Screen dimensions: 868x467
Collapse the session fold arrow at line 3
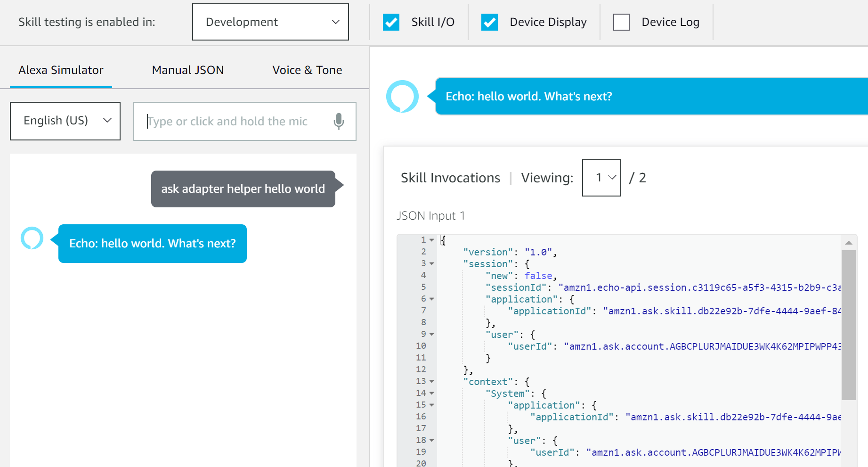[431, 263]
